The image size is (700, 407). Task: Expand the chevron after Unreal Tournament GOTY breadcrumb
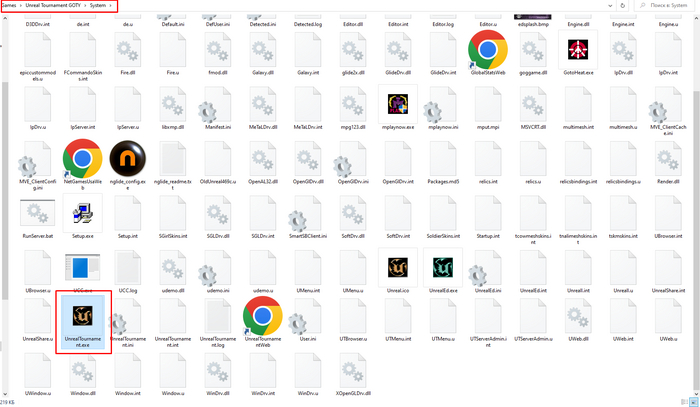tap(85, 5)
